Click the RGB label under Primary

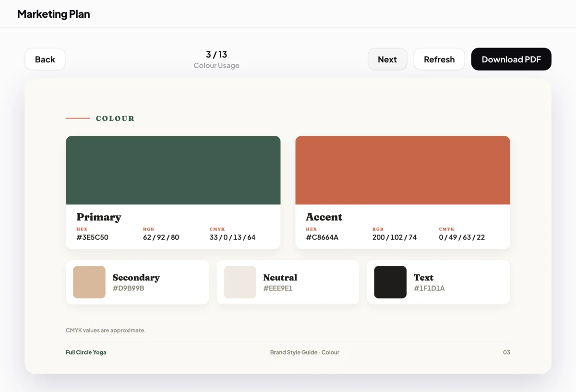click(148, 229)
